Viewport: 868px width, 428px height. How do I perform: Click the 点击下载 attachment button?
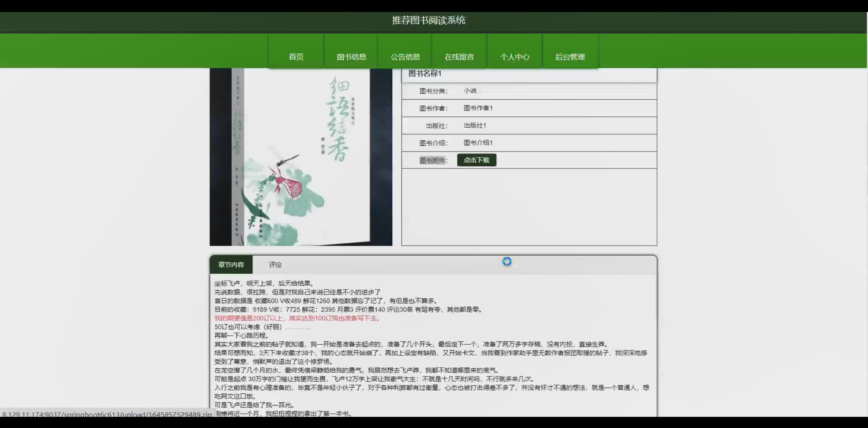tap(476, 160)
